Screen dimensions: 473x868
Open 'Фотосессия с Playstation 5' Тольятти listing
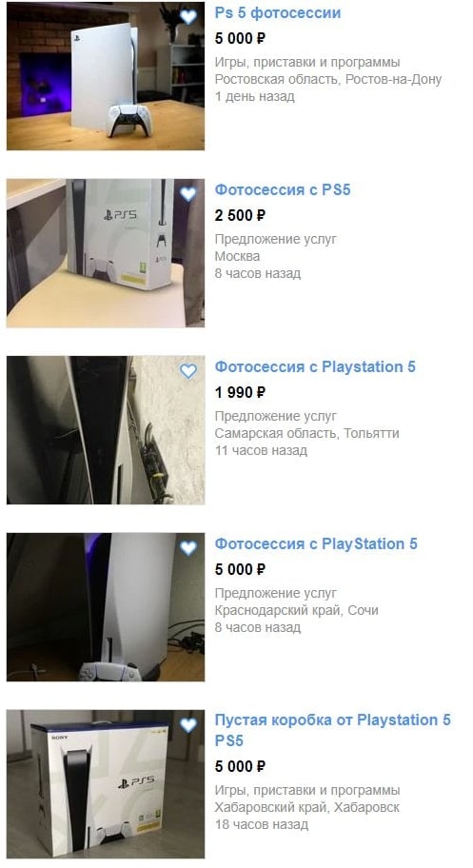[315, 367]
